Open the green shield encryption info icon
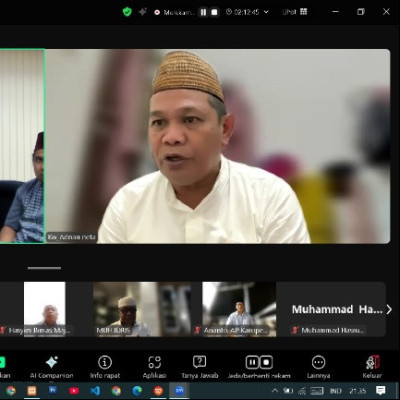 pos(127,12)
